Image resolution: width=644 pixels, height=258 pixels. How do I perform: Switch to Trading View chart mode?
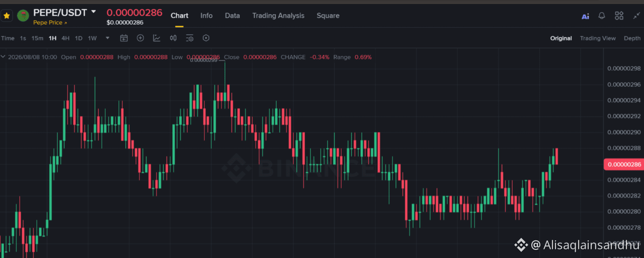click(x=598, y=38)
